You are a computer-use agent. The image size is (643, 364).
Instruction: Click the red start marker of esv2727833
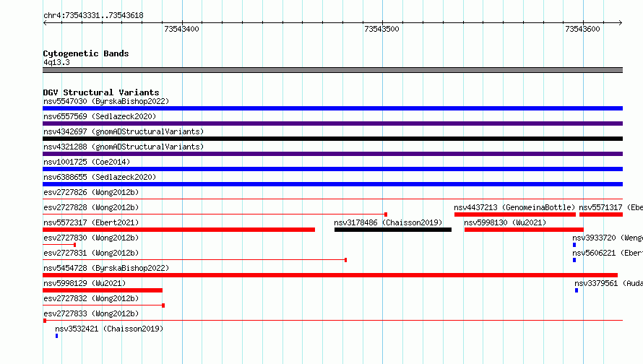pyautogui.click(x=45, y=321)
